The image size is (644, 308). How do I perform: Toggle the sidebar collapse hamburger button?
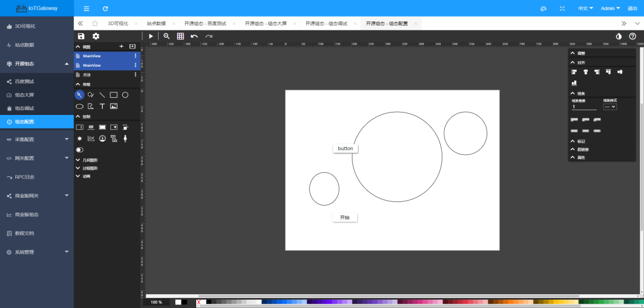pos(86,8)
